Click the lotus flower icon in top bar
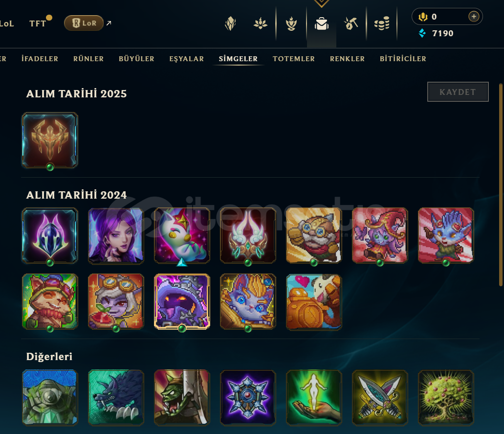The height and width of the screenshot is (434, 504). pyautogui.click(x=261, y=23)
